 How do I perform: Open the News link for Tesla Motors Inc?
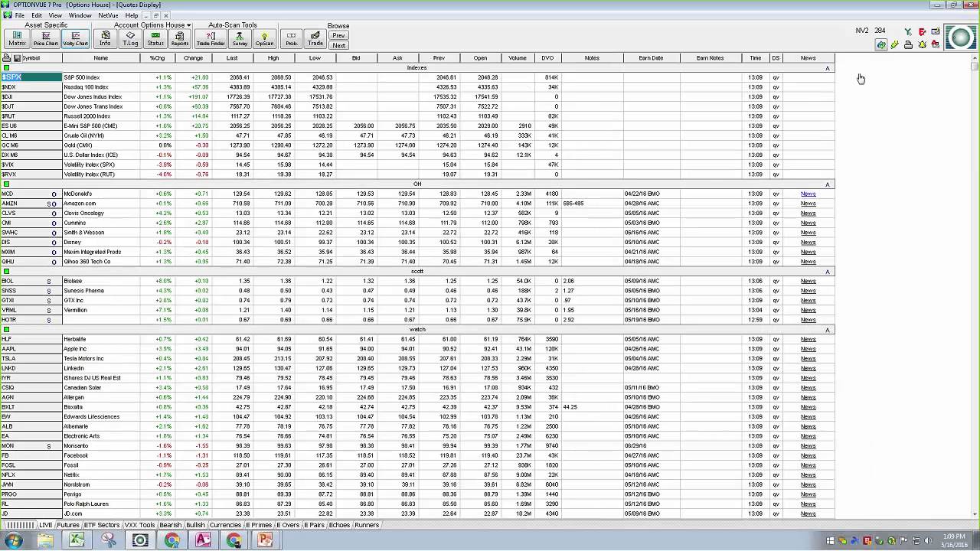click(808, 359)
